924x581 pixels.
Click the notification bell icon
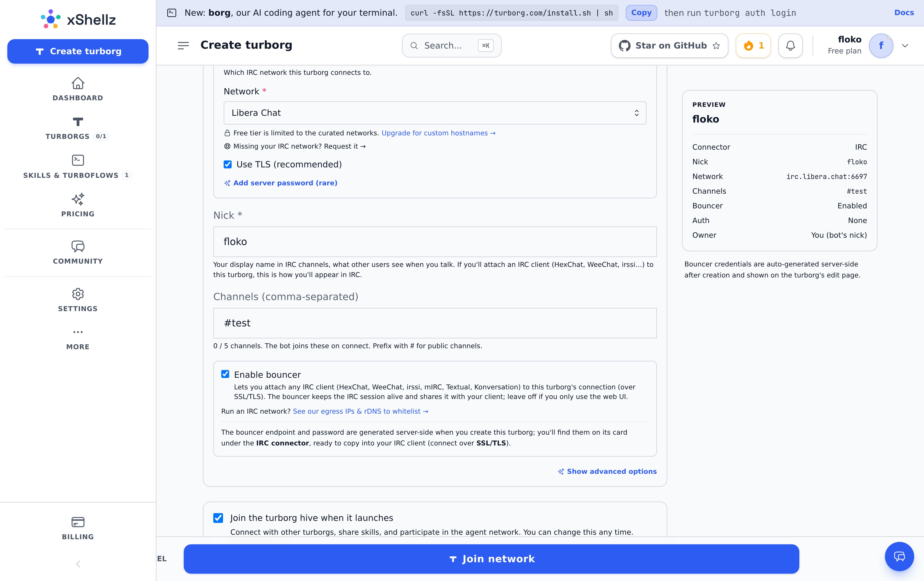pyautogui.click(x=790, y=46)
